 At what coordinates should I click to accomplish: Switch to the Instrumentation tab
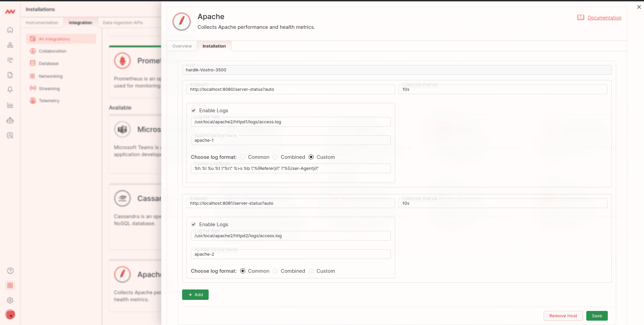[42, 22]
